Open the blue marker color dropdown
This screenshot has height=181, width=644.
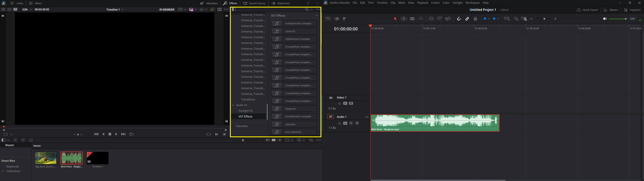click(498, 19)
